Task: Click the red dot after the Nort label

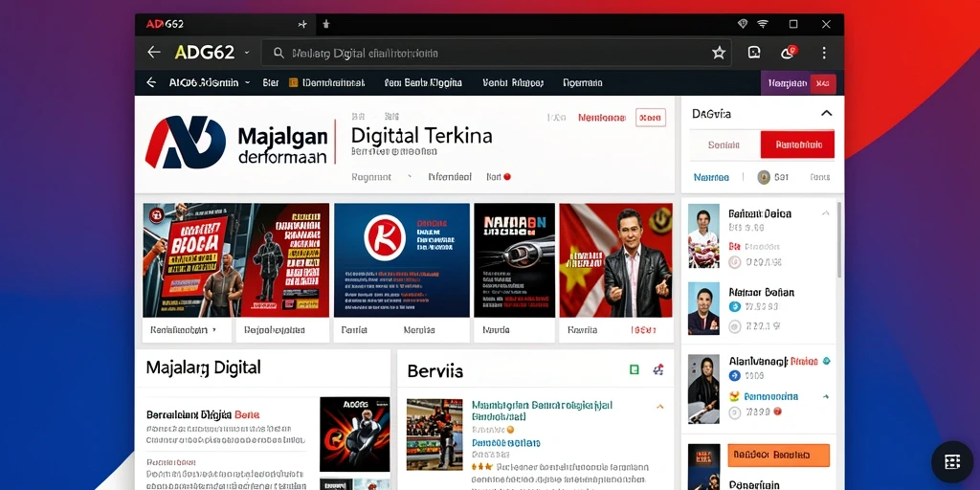Action: tap(507, 177)
